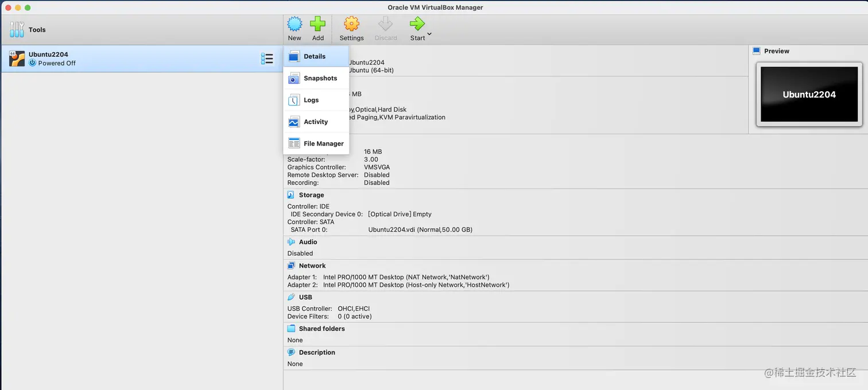
Task: Open the Audio section header
Action: click(x=308, y=242)
